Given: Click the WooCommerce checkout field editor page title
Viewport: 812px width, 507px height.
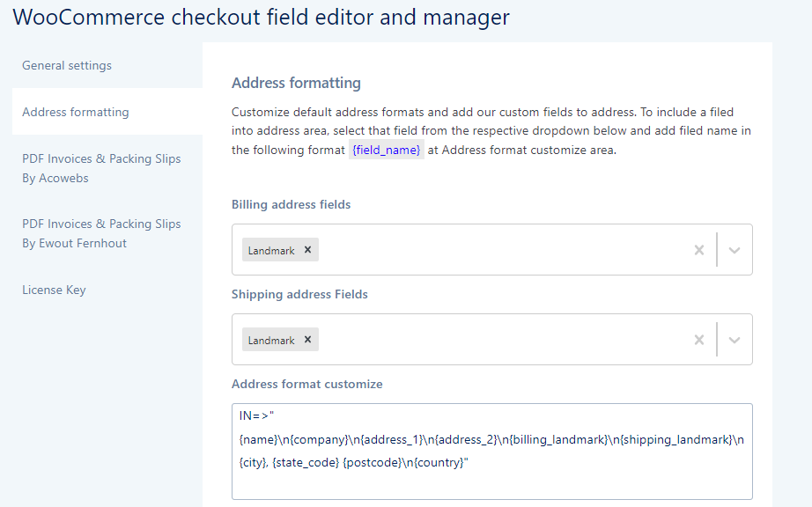Looking at the screenshot, I should pyautogui.click(x=261, y=17).
